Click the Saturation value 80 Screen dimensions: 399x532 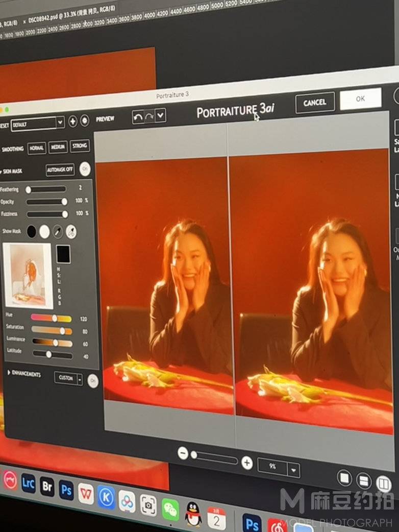coord(85,331)
